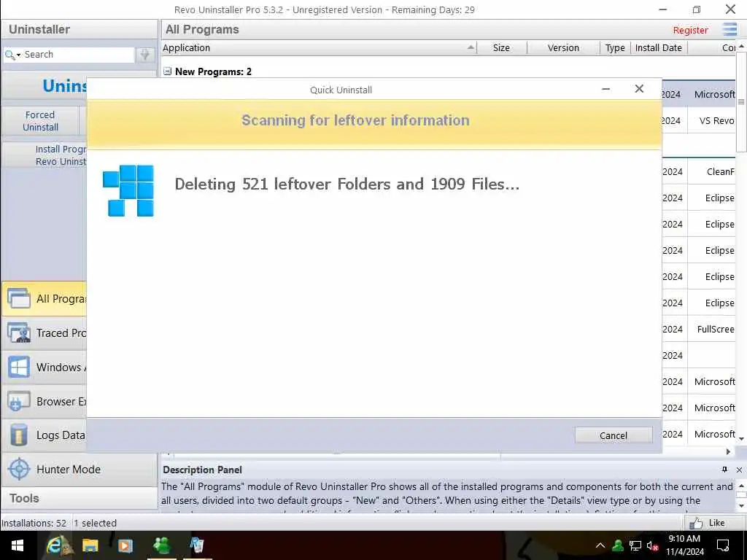
Task: Open the hamburger main menu icon
Action: coord(729,29)
